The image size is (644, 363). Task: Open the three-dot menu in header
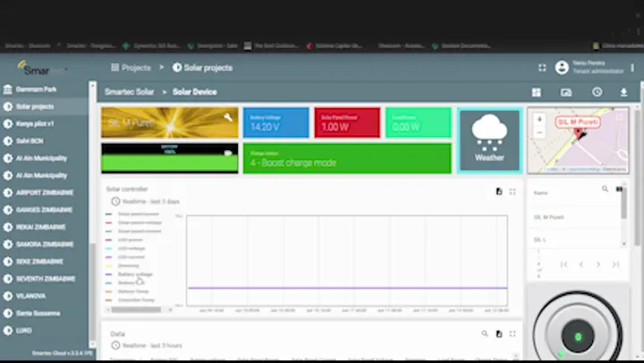(x=632, y=67)
